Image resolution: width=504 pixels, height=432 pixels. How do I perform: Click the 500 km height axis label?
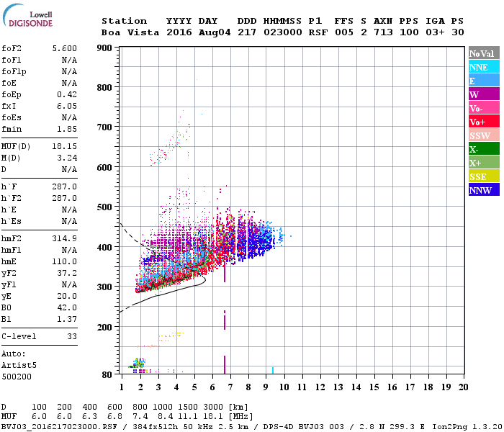[104, 207]
